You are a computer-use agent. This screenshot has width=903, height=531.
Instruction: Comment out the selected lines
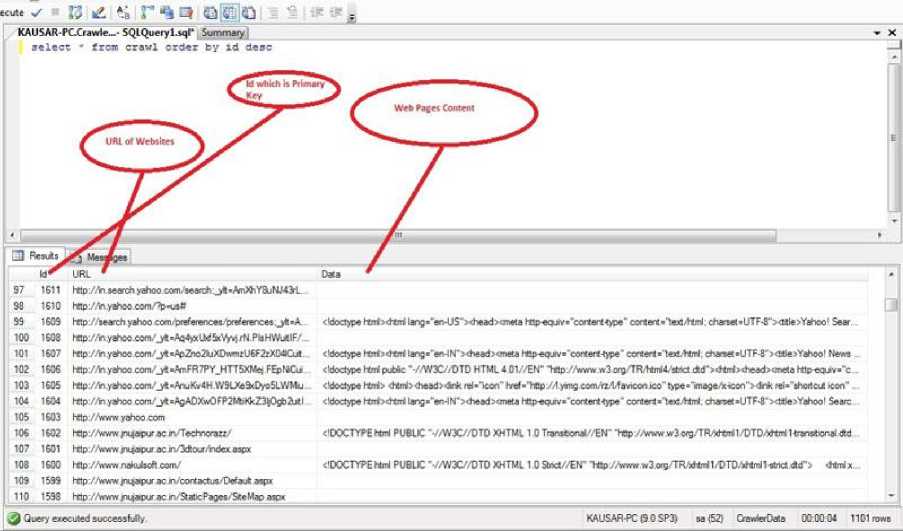[x=273, y=12]
